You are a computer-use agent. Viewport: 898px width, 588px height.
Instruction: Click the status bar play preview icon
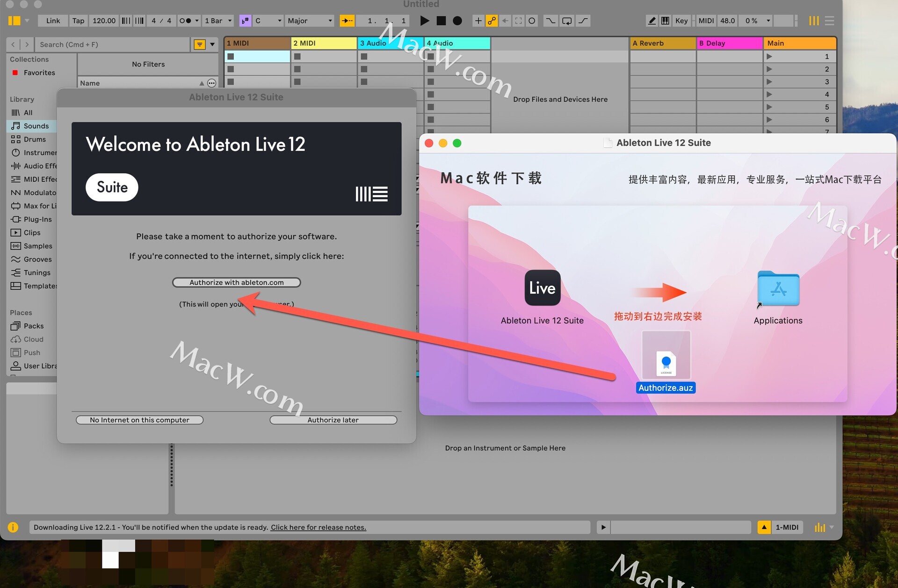[603, 527]
